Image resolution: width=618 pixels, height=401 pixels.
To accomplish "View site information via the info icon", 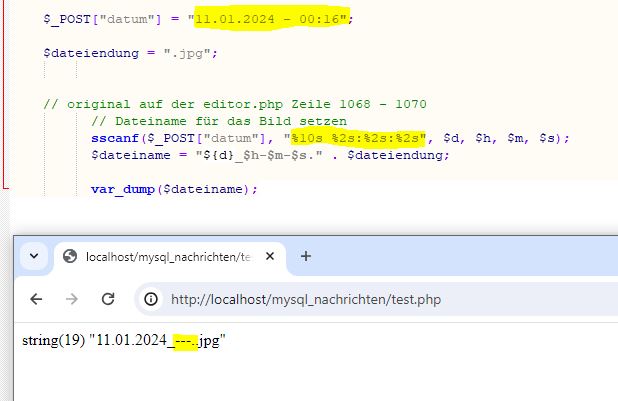I will (151, 299).
